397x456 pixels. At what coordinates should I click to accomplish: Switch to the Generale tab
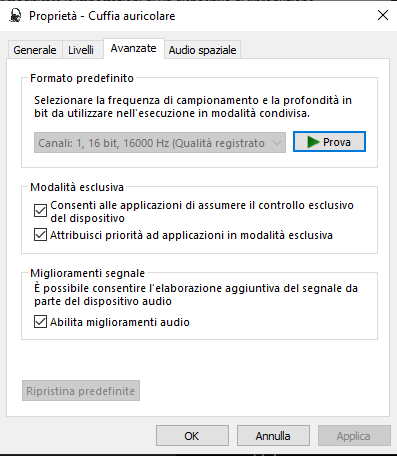click(x=35, y=50)
